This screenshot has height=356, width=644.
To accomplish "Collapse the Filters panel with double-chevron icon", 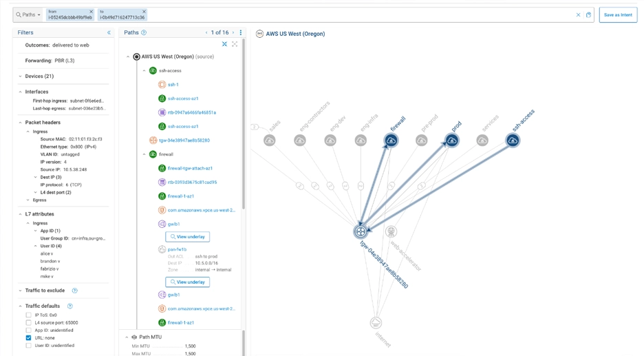I will [109, 32].
